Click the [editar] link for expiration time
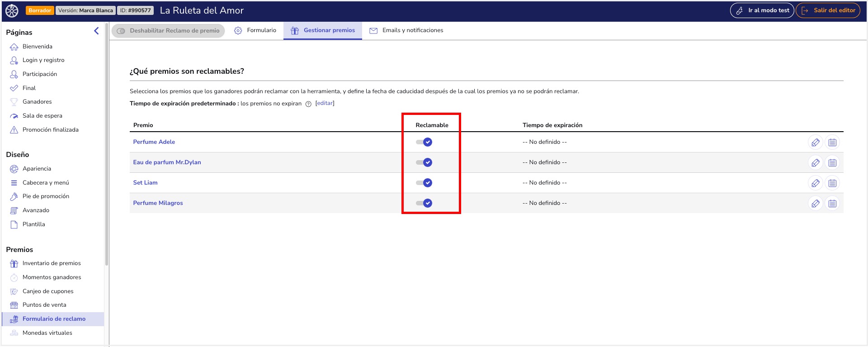This screenshot has height=347, width=868. pyautogui.click(x=325, y=103)
